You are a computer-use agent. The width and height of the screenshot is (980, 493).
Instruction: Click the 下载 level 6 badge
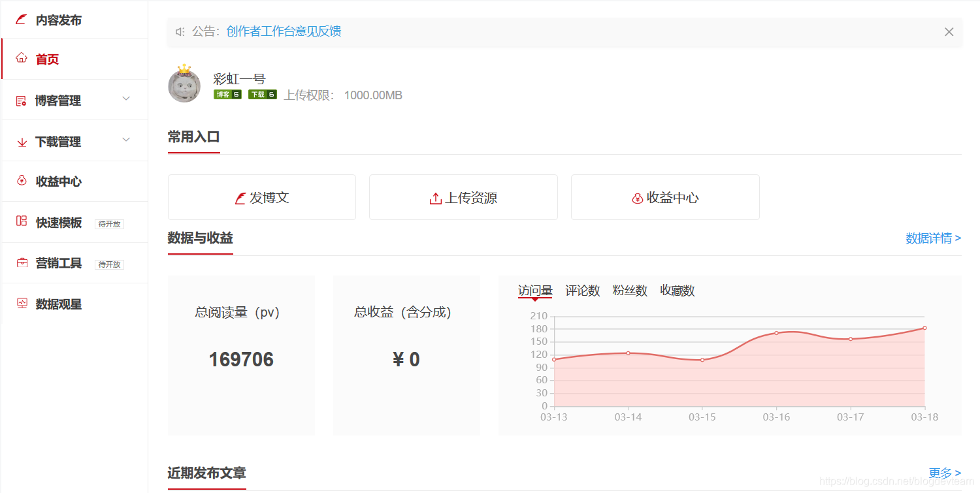point(263,95)
